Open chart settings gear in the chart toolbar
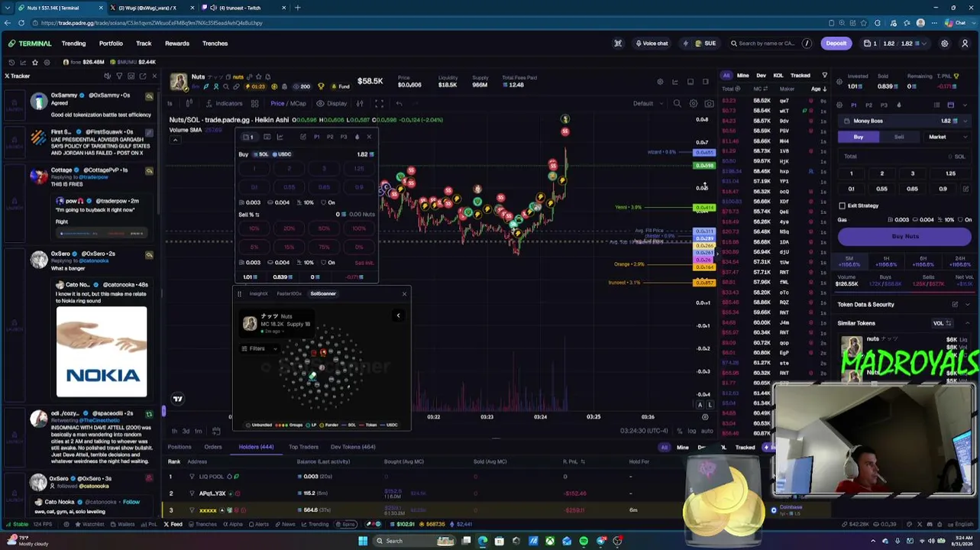Image resolution: width=980 pixels, height=550 pixels. point(694,104)
